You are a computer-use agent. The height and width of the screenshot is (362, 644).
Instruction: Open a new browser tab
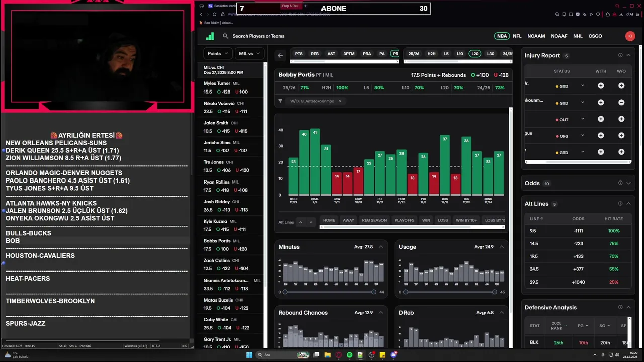click(x=305, y=6)
